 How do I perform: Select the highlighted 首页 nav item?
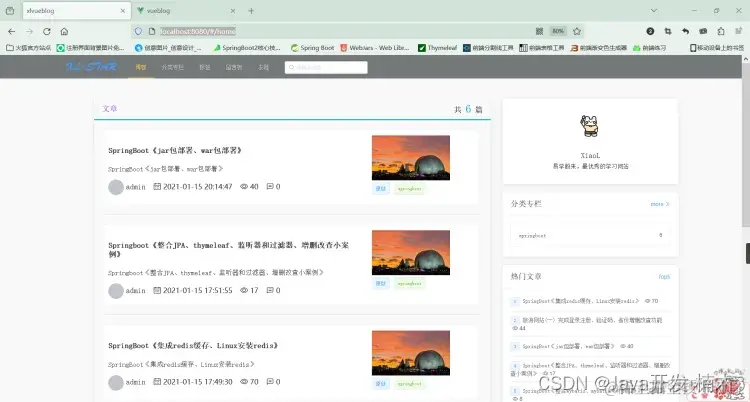(141, 67)
